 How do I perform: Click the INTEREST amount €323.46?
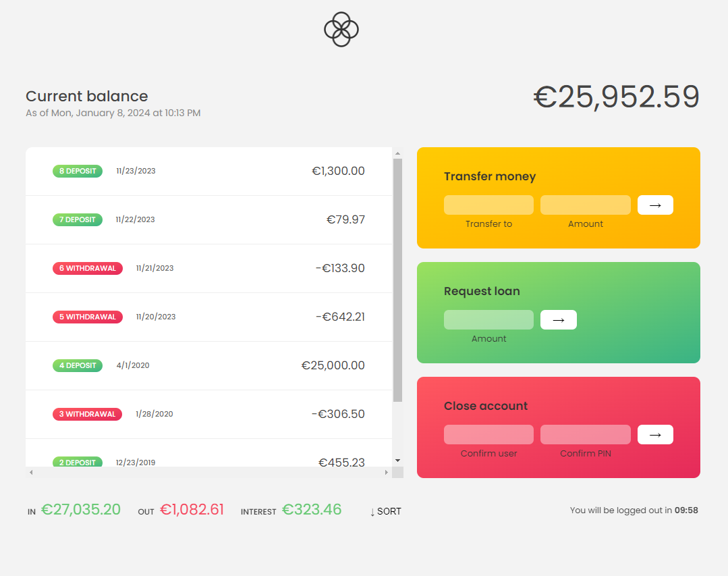(x=311, y=509)
